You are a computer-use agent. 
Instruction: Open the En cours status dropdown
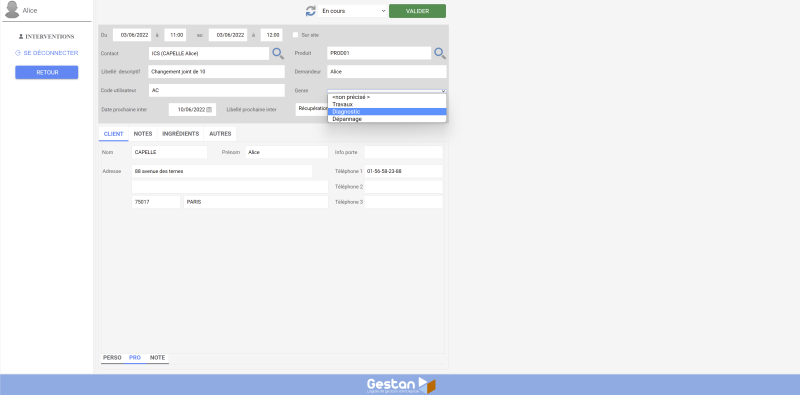pos(353,11)
